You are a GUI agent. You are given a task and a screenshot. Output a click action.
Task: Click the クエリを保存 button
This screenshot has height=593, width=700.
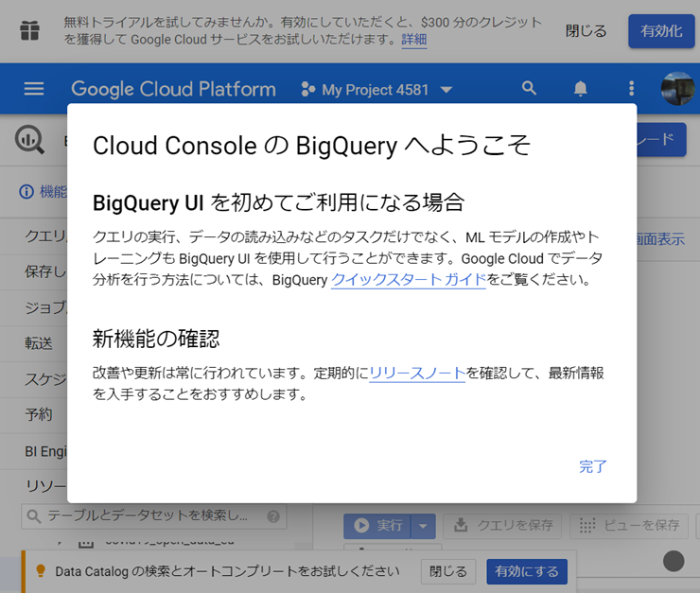tap(504, 526)
